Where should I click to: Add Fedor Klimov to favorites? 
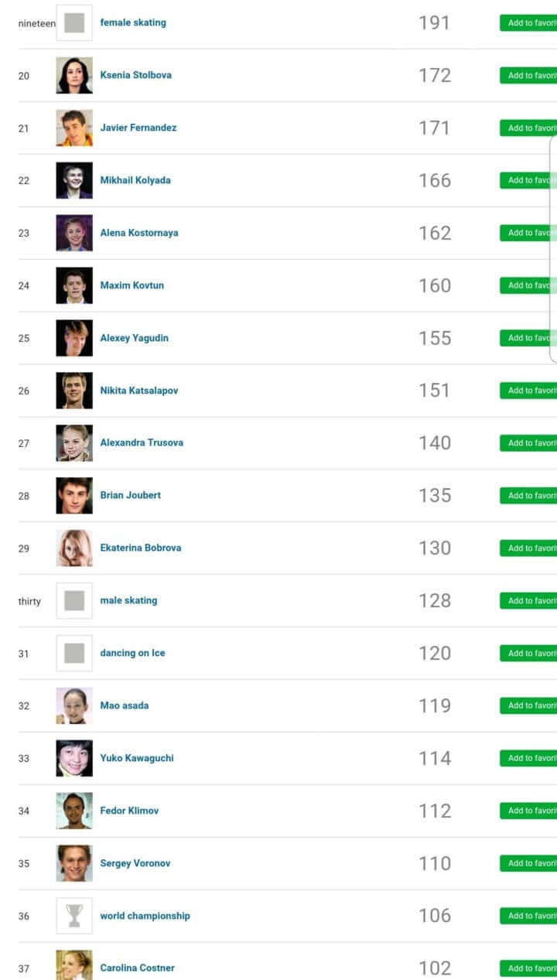click(529, 811)
